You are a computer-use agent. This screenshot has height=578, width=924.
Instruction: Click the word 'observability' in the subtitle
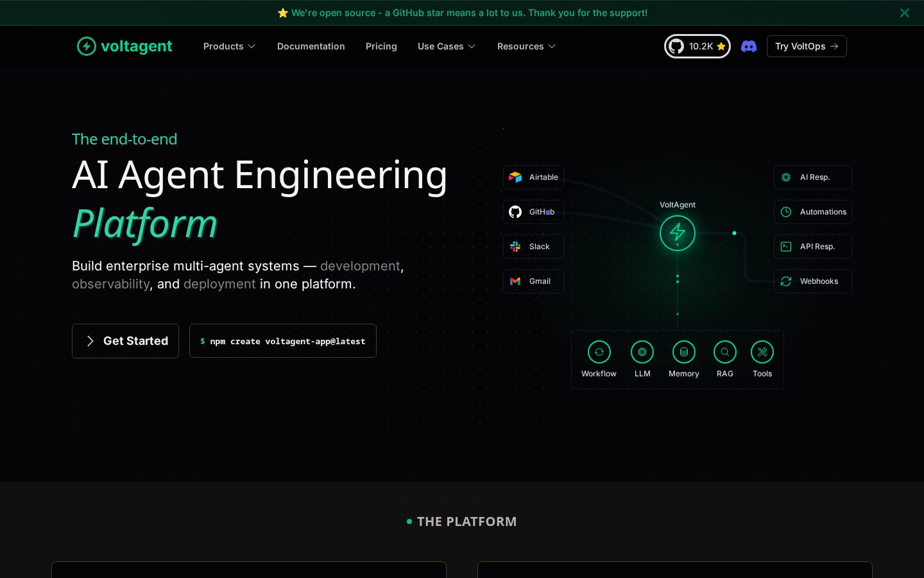point(110,284)
